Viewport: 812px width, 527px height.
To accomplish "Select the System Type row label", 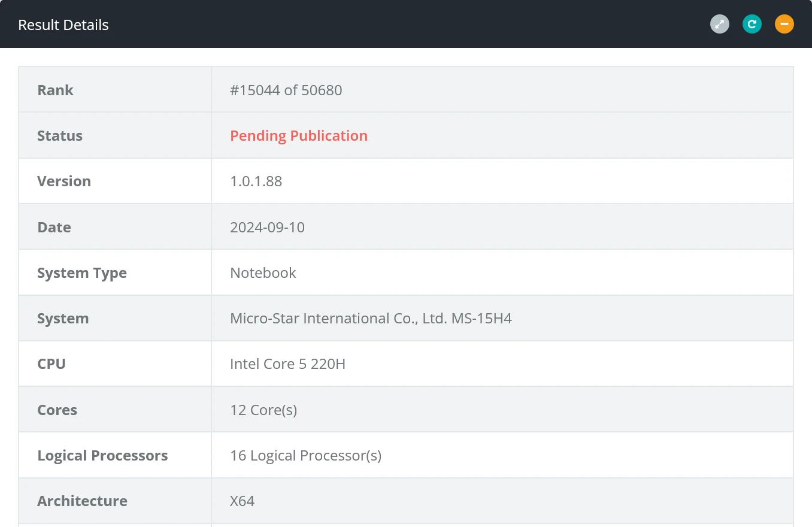I will click(x=82, y=273).
